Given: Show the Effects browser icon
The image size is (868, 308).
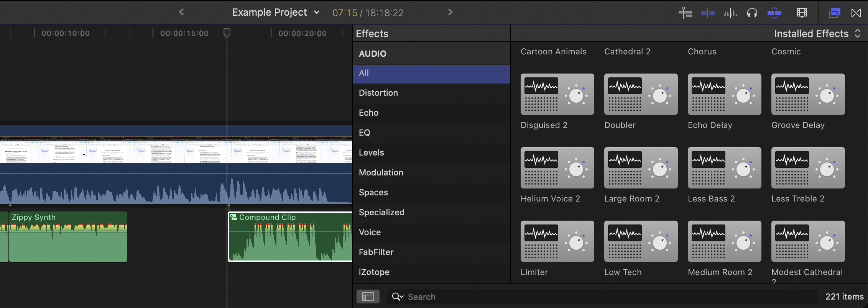Looking at the screenshot, I should click(834, 13).
